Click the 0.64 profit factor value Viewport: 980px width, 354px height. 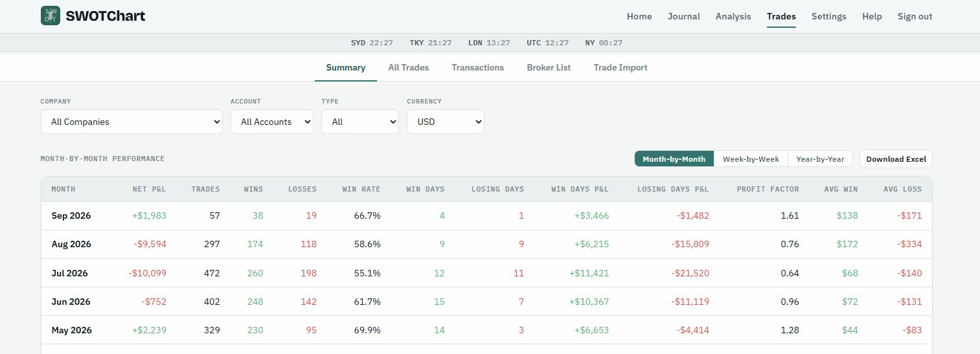click(x=790, y=273)
